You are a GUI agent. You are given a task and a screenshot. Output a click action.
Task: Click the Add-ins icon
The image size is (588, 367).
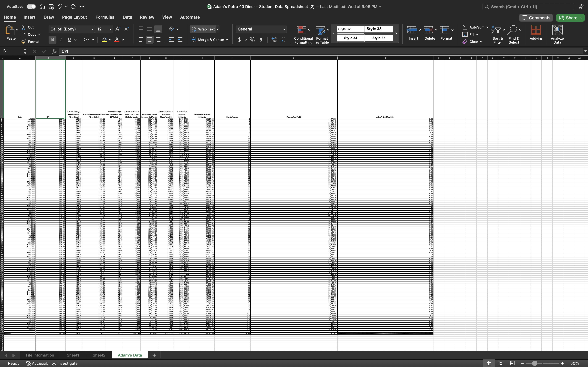click(536, 30)
